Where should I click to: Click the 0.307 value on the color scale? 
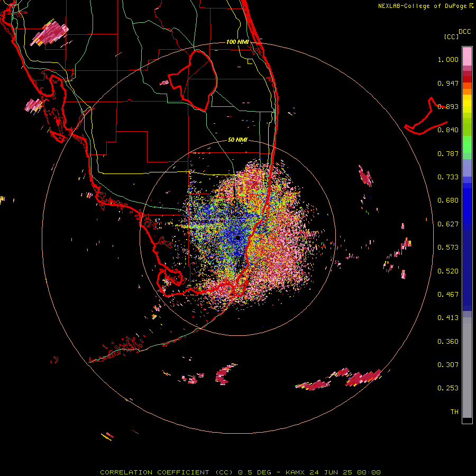(448, 365)
